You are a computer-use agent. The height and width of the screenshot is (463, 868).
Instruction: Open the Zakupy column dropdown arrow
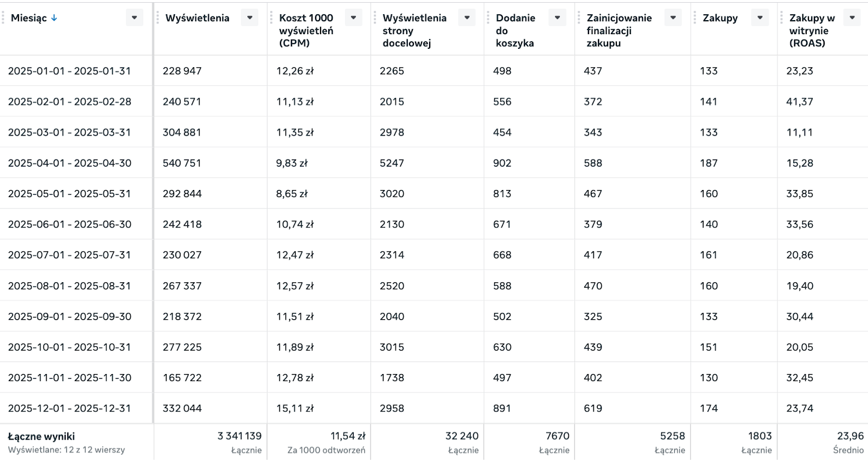click(x=760, y=18)
